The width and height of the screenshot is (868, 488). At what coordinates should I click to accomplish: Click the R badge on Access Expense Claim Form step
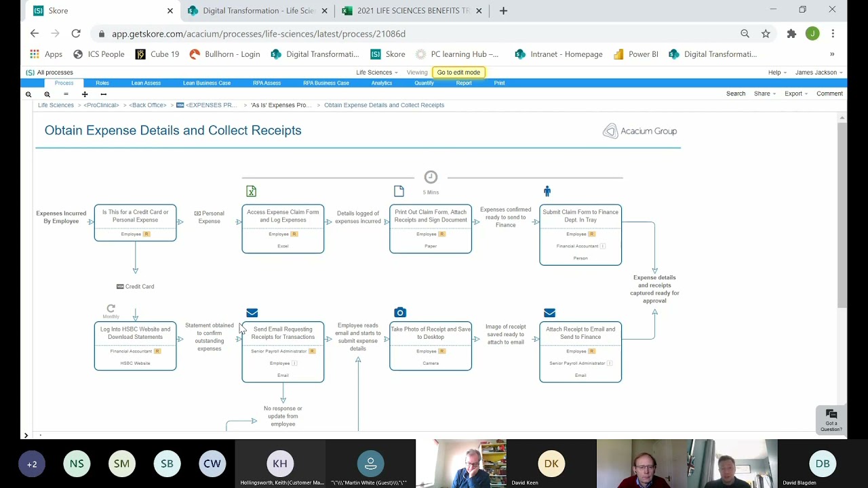(294, 235)
